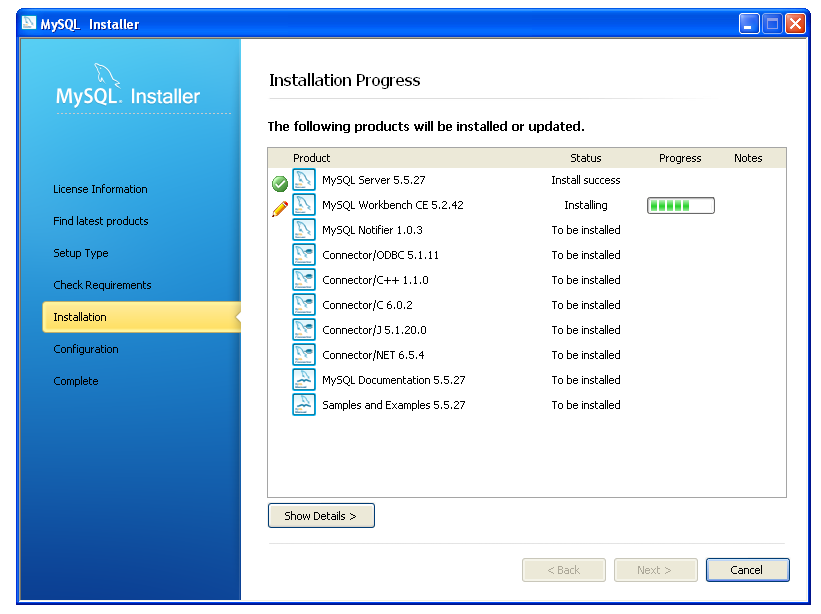Select the highlighted Installation step
Image resolution: width=821 pixels, height=614 pixels.
(141, 317)
